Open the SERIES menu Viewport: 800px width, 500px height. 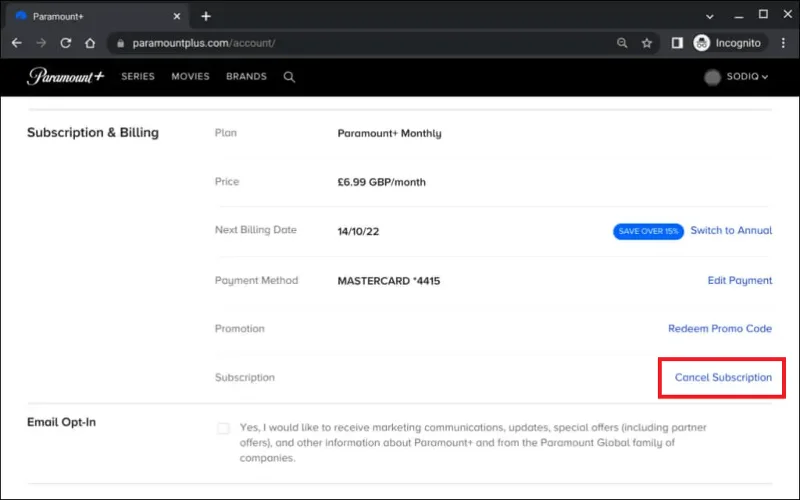pyautogui.click(x=138, y=77)
